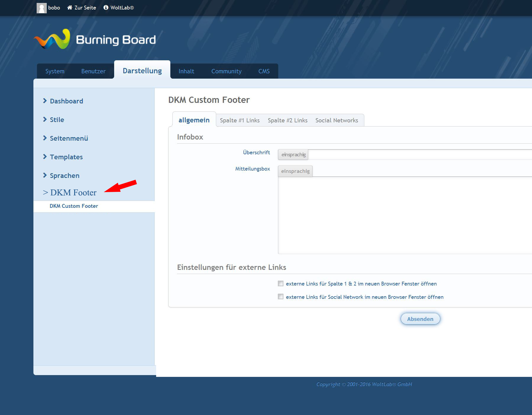Toggle einsprachig language button for Mitteilungsbox
The height and width of the screenshot is (415, 532).
pos(295,171)
